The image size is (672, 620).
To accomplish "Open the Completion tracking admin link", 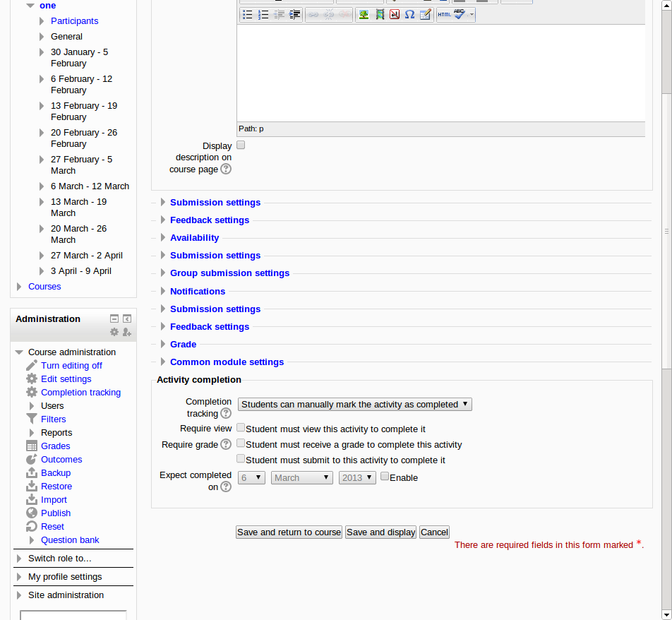I will point(80,393).
